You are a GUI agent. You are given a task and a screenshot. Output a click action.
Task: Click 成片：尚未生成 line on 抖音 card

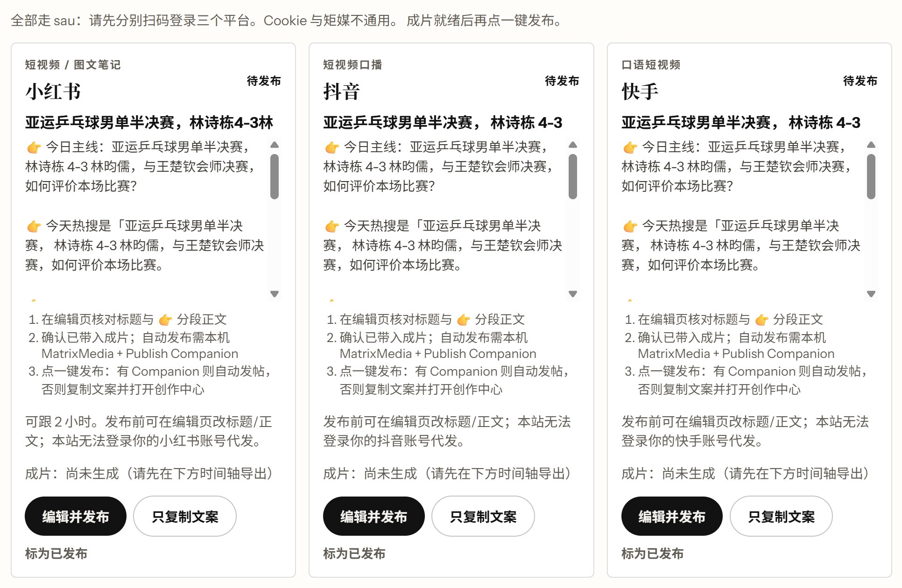pos(447,473)
